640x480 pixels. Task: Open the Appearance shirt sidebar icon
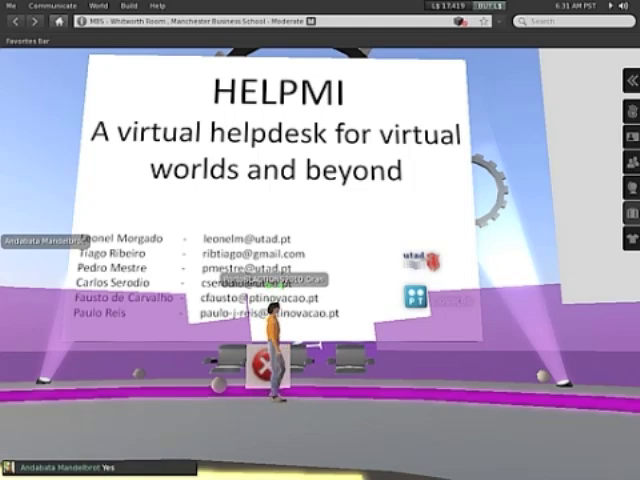click(x=631, y=239)
